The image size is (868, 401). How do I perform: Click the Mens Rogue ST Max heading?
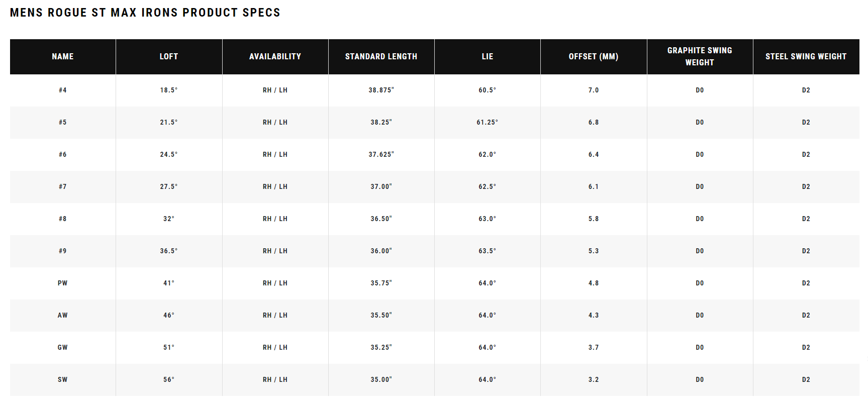coord(145,13)
